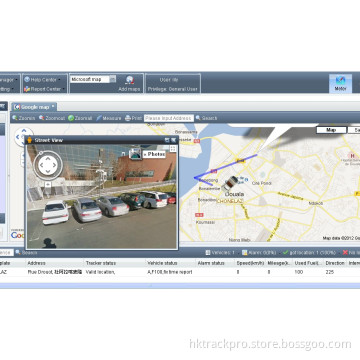Toggle Street View fullscreen
Screen dimensions: 360x360
tap(173, 149)
